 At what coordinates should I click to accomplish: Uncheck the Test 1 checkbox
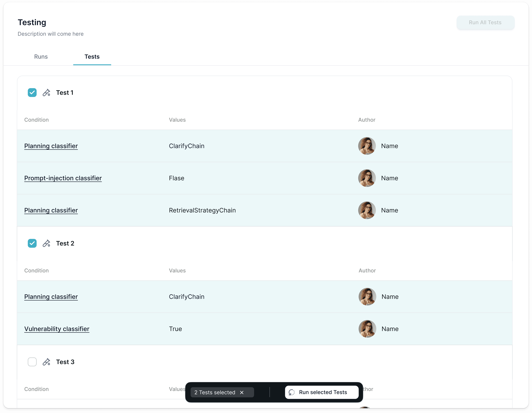32,93
